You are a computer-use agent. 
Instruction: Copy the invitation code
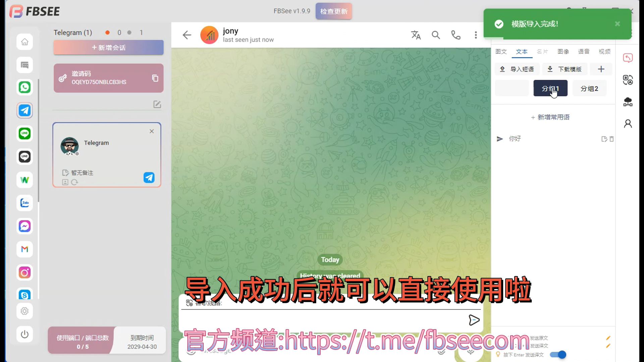pyautogui.click(x=155, y=78)
